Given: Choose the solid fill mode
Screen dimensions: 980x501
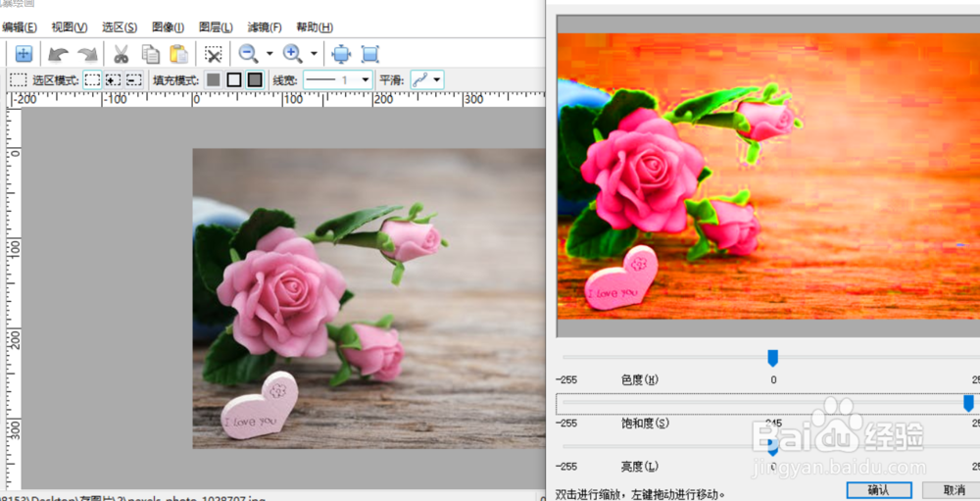Looking at the screenshot, I should [x=214, y=80].
